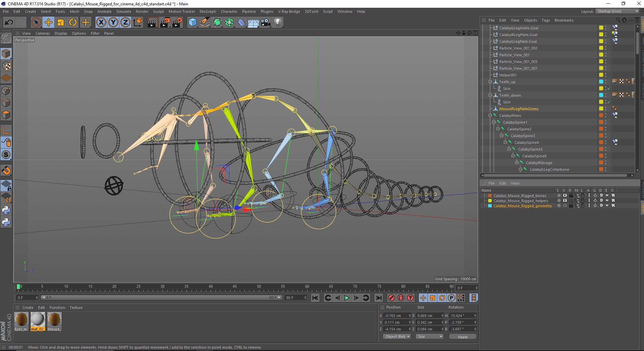Add a Cube primitive object
The width and height of the screenshot is (644, 351).
(x=193, y=23)
